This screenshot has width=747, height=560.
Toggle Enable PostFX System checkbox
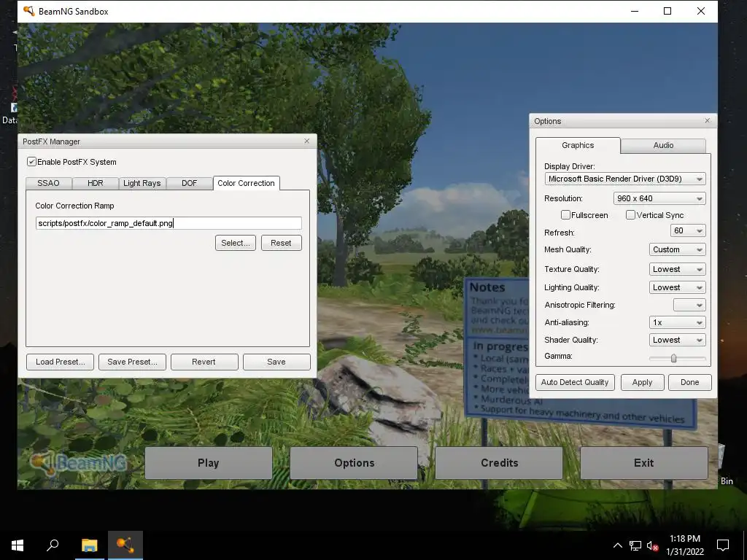[x=32, y=162]
